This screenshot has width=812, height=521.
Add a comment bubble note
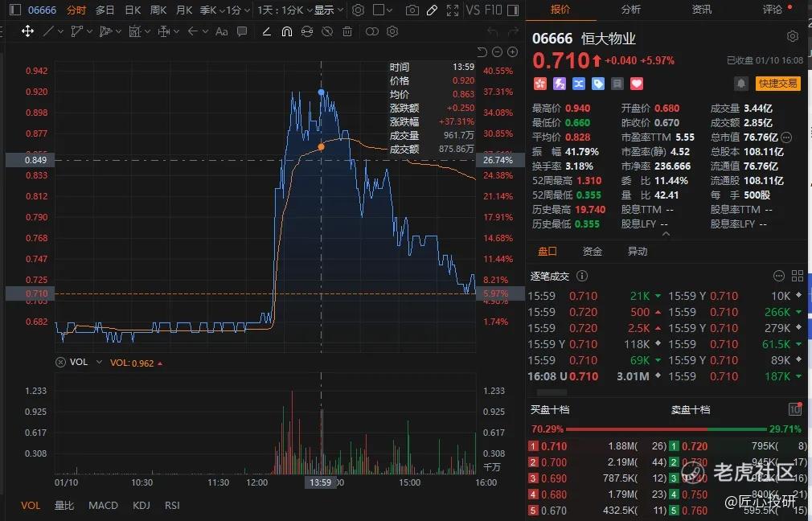pyautogui.click(x=242, y=31)
